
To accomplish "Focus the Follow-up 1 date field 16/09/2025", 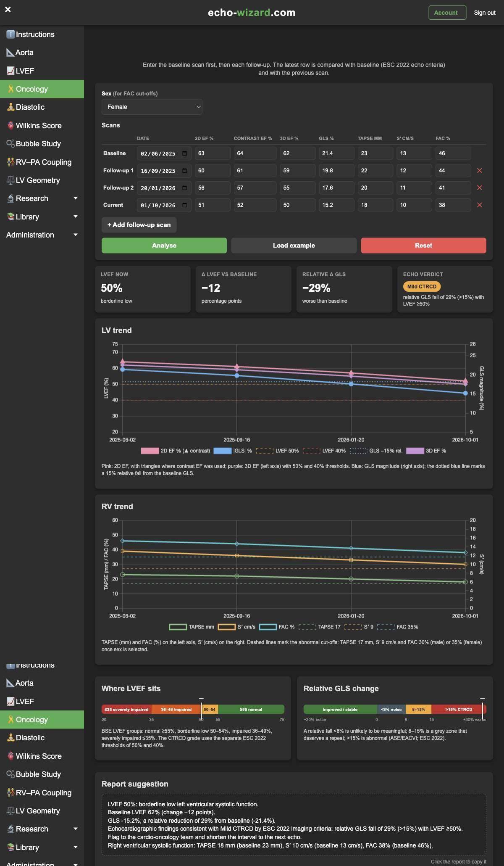I will click(164, 171).
